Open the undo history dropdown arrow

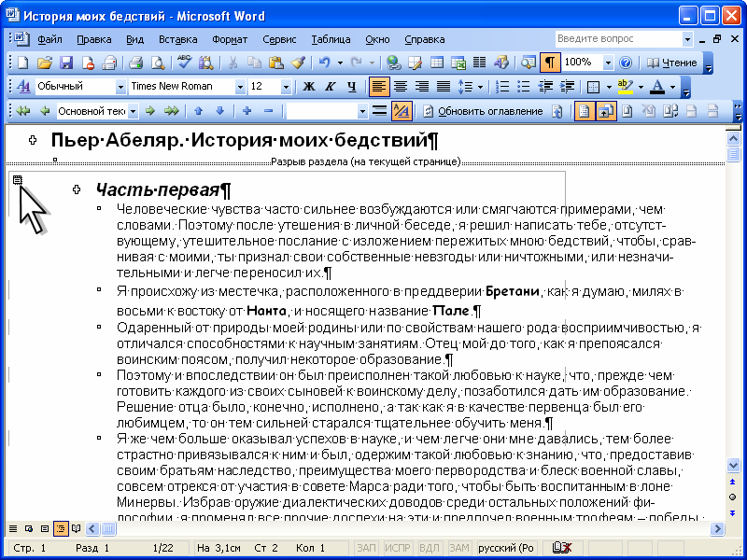340,63
